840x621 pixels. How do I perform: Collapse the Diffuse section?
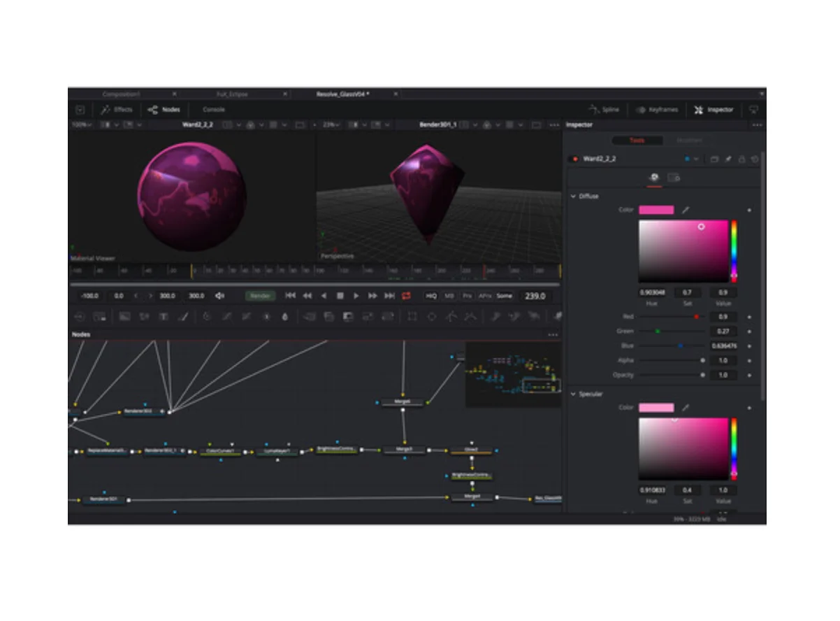tap(574, 197)
